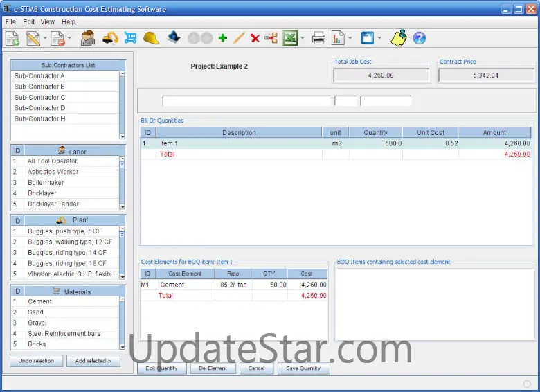Click the edit project pencil-document icon
540x392 pixels.
33,38
